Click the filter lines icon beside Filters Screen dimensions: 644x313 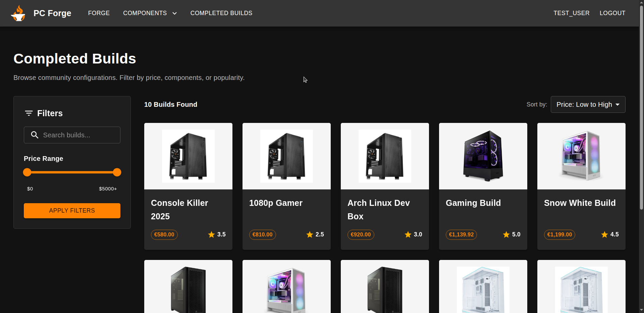pyautogui.click(x=29, y=114)
